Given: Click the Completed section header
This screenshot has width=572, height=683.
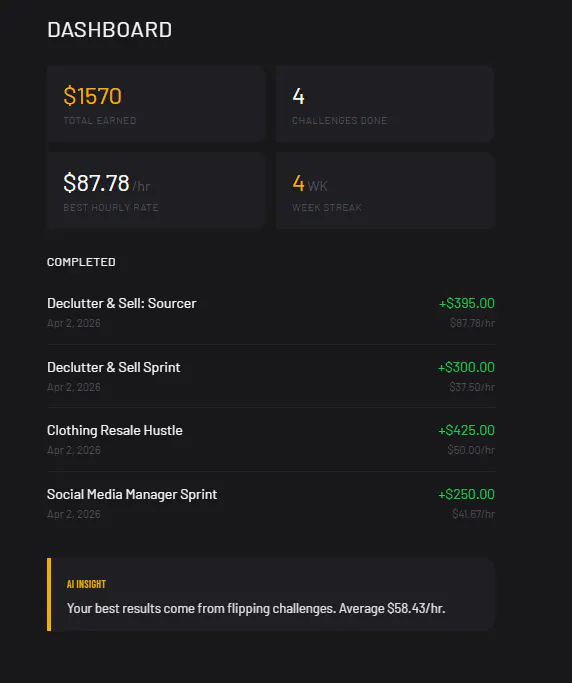Looking at the screenshot, I should click(81, 262).
